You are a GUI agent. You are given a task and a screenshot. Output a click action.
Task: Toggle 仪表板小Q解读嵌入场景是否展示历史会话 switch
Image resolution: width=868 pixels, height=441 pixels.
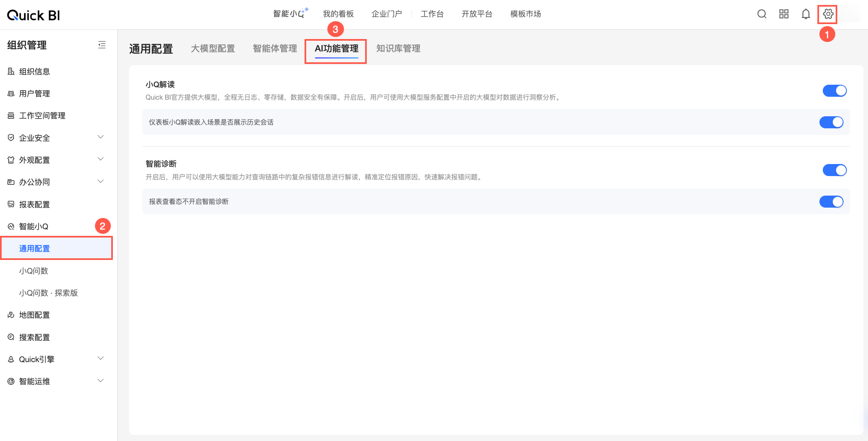[831, 122]
